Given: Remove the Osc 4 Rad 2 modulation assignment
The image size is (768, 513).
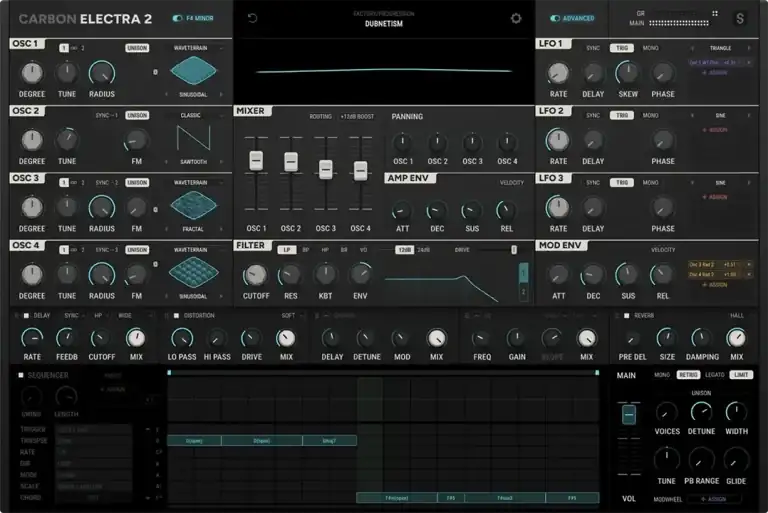Looking at the screenshot, I should pyautogui.click(x=748, y=274).
